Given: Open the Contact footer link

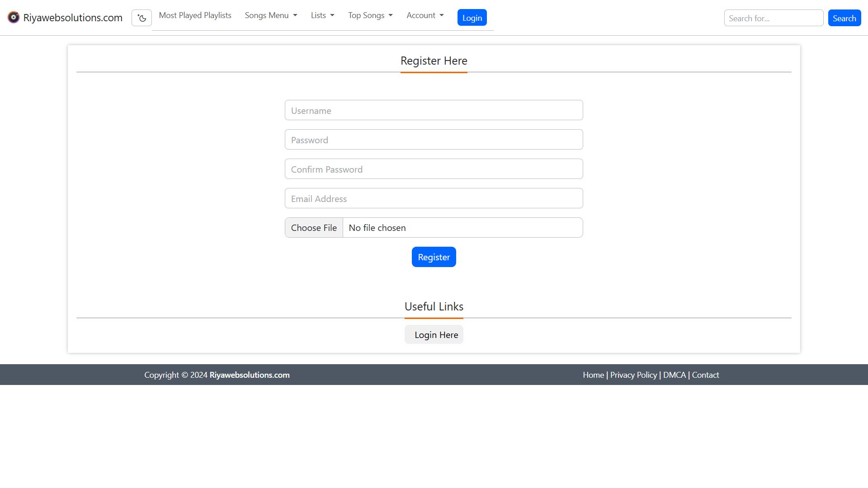Looking at the screenshot, I should (705, 375).
